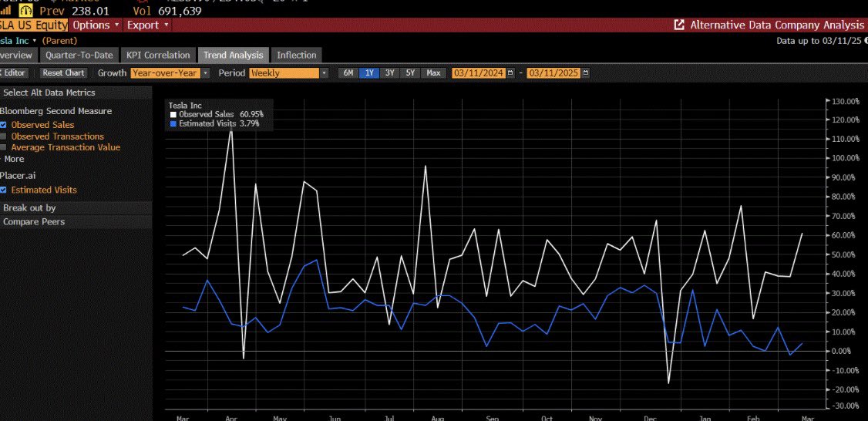Toggle Estimated Visits checkbox
This screenshot has height=421, width=868.
point(3,190)
